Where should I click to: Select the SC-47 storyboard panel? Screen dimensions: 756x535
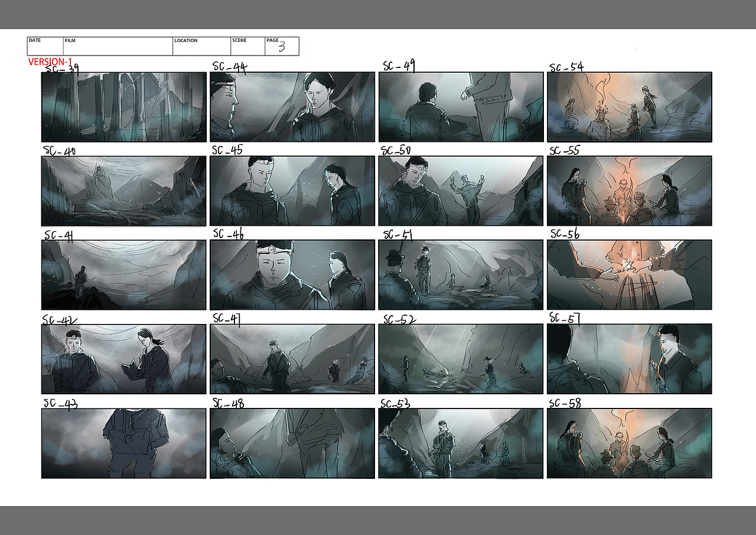click(292, 359)
